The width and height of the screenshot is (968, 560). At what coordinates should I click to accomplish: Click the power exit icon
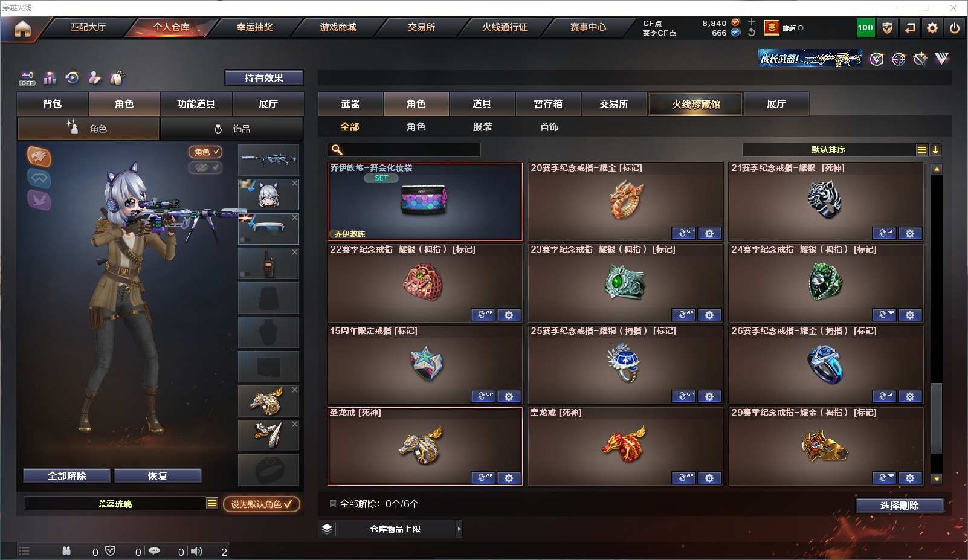pyautogui.click(x=955, y=28)
